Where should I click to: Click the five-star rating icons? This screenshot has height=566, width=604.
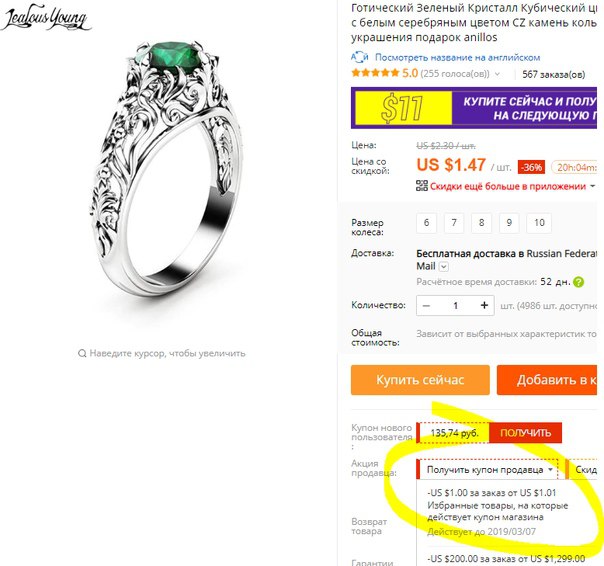point(375,73)
